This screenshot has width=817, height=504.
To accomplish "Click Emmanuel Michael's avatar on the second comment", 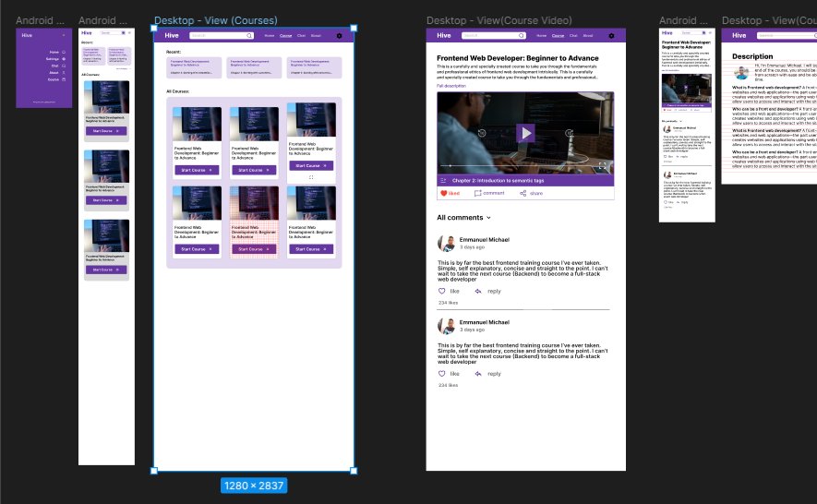I will point(446,326).
